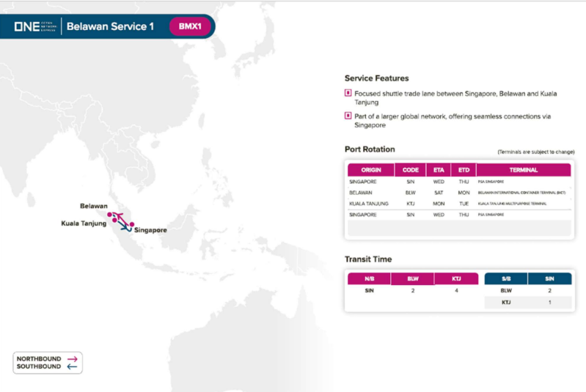Click the bullet icon beside 'Focused shuttle trade lane'
Image resolution: width=586 pixels, height=392 pixels.
tap(348, 93)
